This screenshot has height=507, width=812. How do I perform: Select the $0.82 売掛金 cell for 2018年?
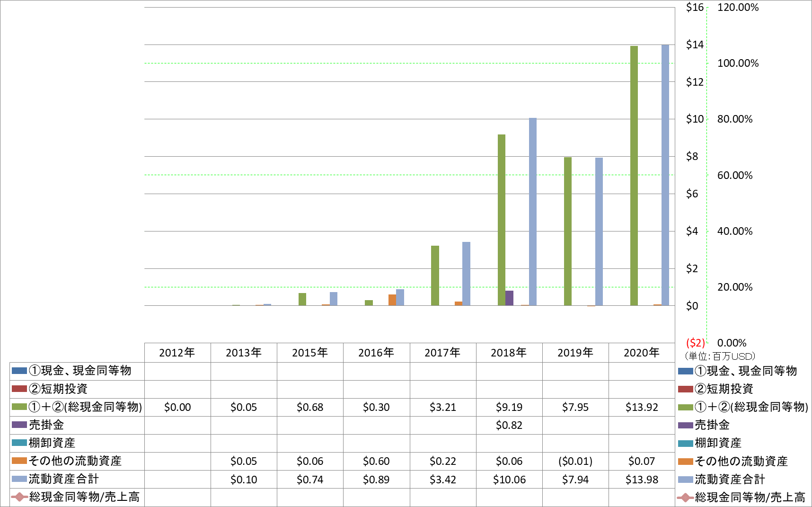coord(509,425)
